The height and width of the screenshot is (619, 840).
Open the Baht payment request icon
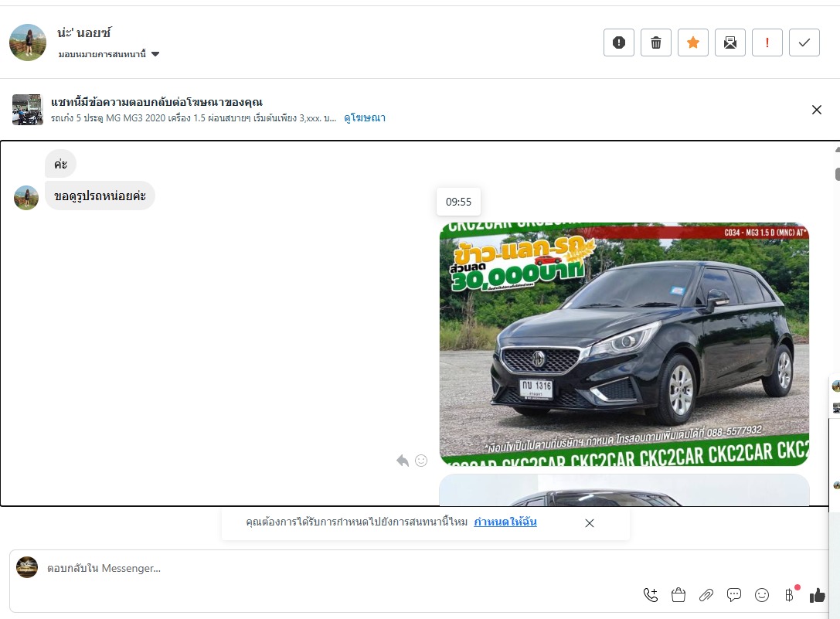tap(790, 595)
